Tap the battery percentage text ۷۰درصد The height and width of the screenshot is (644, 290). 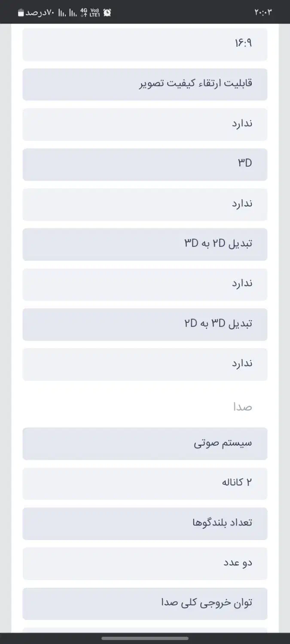click(x=40, y=12)
